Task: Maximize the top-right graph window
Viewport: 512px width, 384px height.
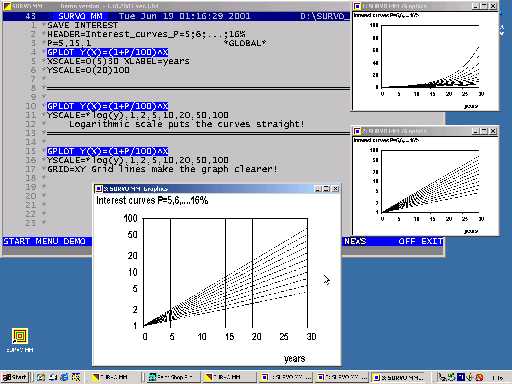Action: click(x=484, y=6)
